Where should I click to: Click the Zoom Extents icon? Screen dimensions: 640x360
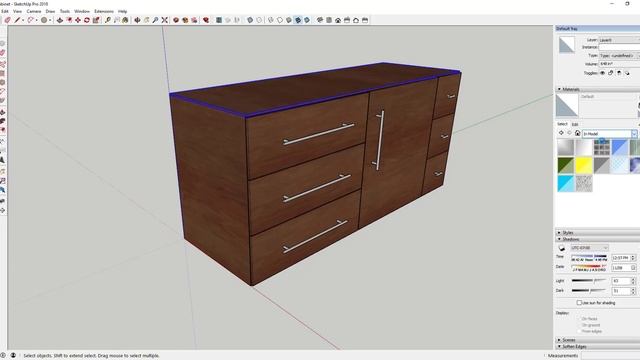164,20
